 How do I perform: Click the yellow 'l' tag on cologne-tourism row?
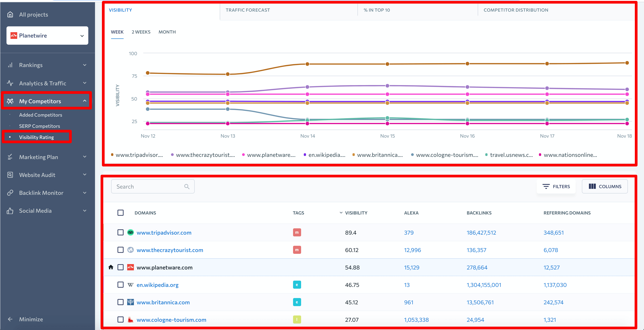[297, 319]
